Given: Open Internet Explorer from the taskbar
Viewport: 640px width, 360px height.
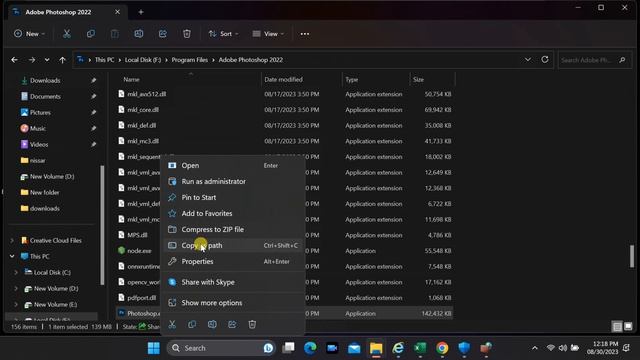Looking at the screenshot, I should coord(398,348).
